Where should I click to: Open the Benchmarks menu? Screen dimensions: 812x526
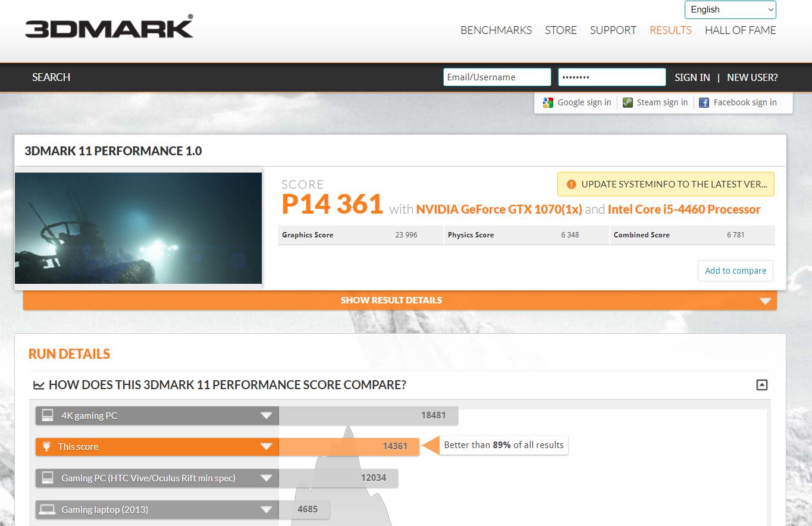click(496, 30)
